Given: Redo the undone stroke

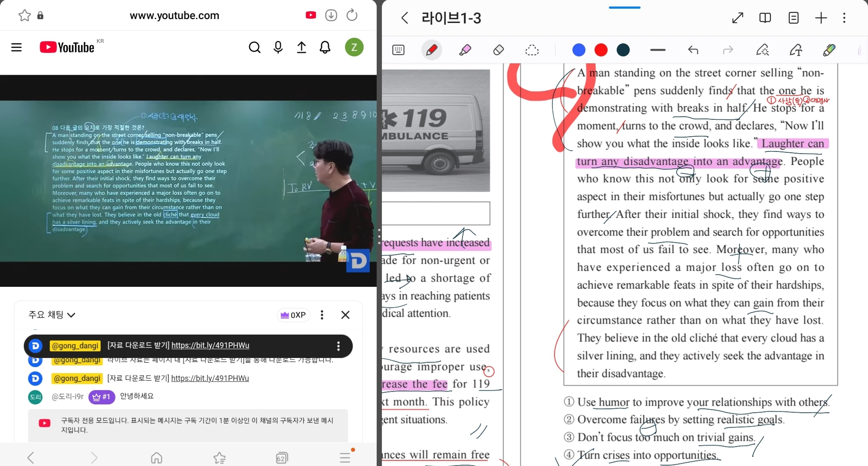Looking at the screenshot, I should coord(728,50).
